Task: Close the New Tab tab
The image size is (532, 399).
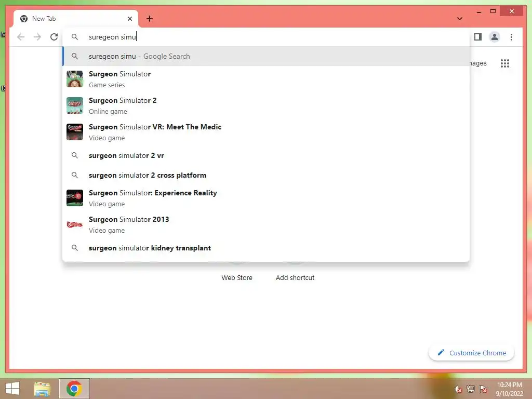Action: tap(129, 19)
